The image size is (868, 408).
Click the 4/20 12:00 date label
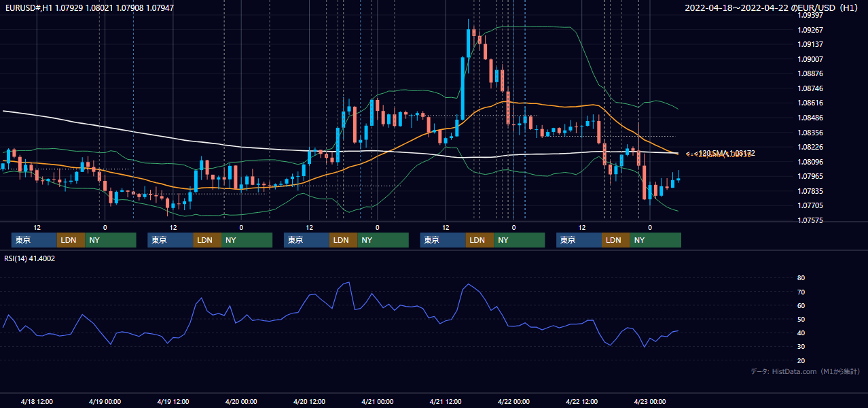point(309,401)
